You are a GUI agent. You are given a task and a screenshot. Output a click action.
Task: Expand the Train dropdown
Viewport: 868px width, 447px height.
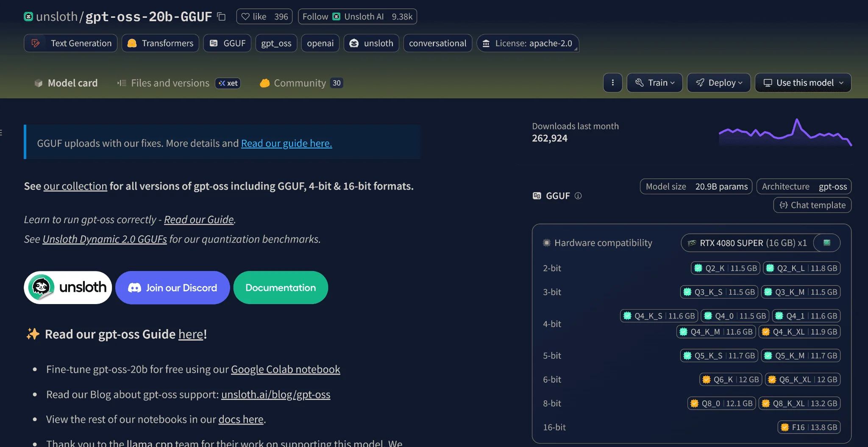tap(654, 83)
